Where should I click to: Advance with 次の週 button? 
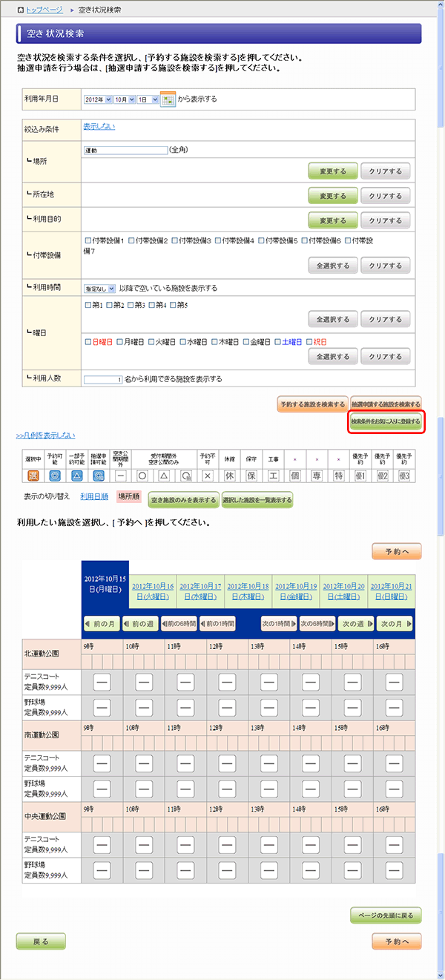[x=355, y=624]
